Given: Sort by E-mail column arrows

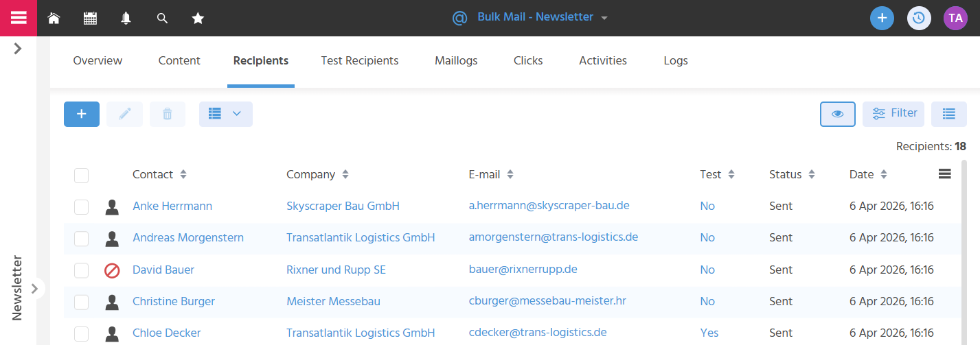Looking at the screenshot, I should [510, 174].
